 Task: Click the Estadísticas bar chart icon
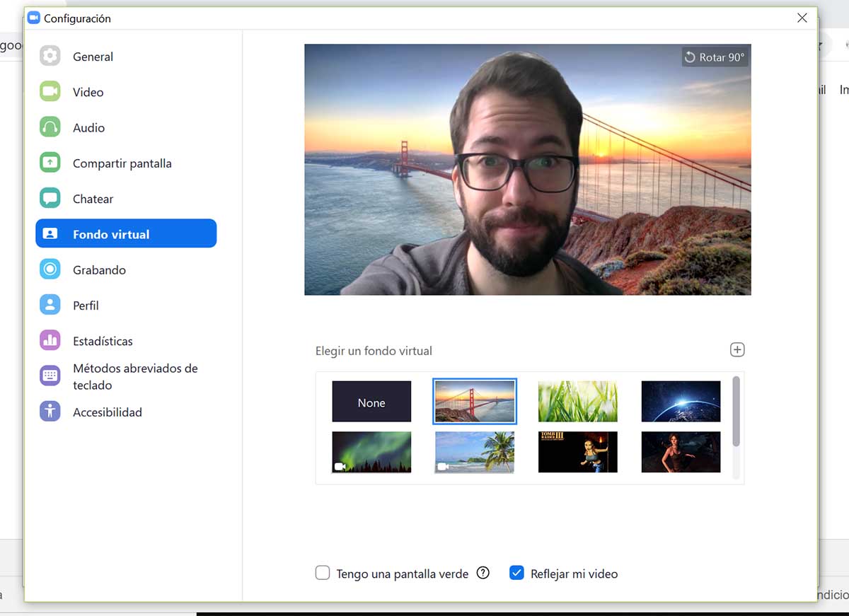pos(50,341)
